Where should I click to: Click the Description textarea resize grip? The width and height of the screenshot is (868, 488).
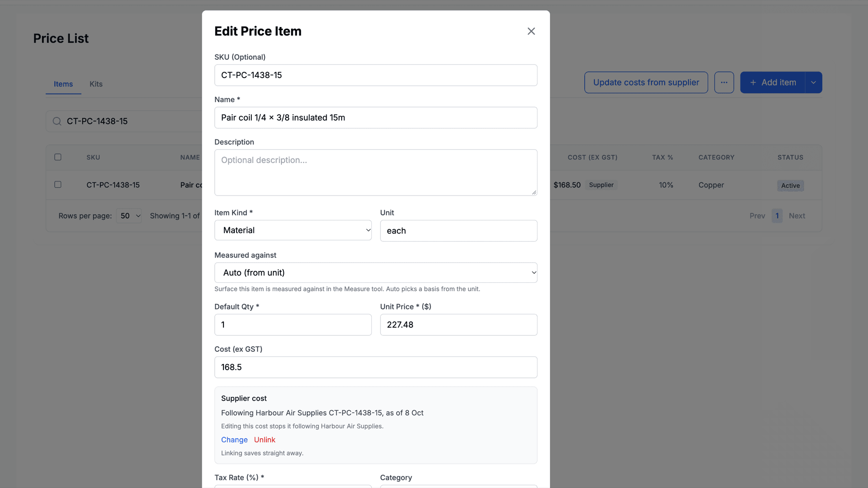click(534, 192)
